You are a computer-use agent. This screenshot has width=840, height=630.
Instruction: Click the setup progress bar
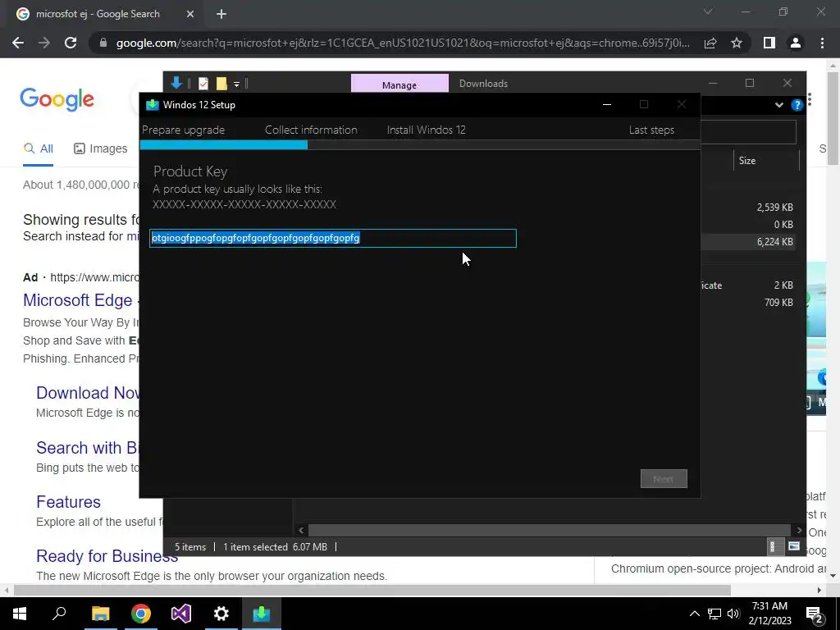(419, 144)
